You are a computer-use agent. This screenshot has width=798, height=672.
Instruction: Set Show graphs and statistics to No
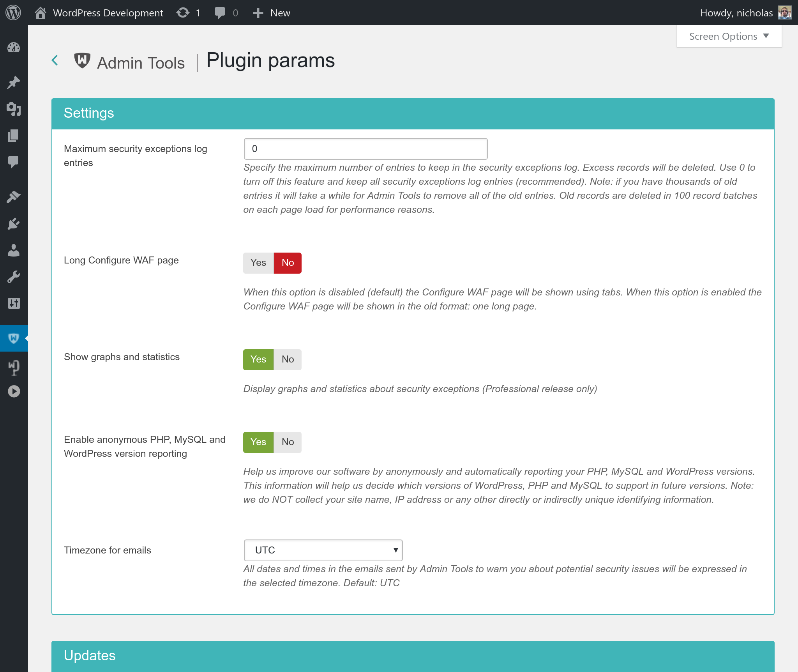[288, 359]
